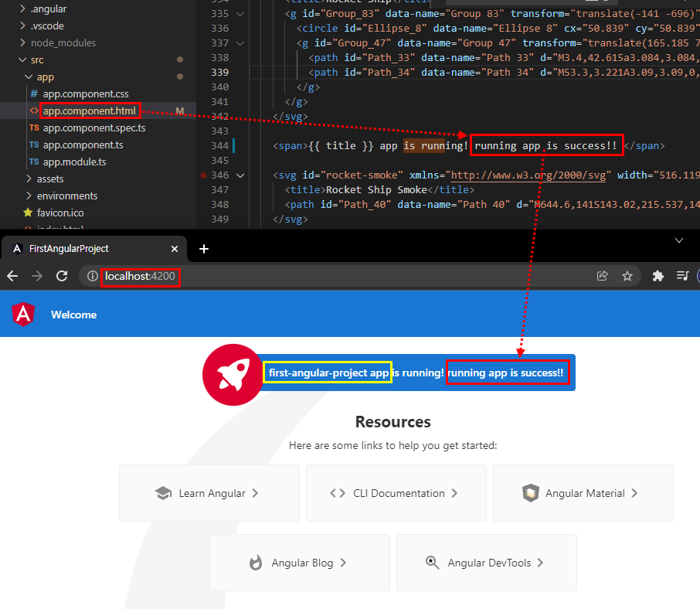View site information icon in address bar
The image size is (700, 609).
click(93, 276)
